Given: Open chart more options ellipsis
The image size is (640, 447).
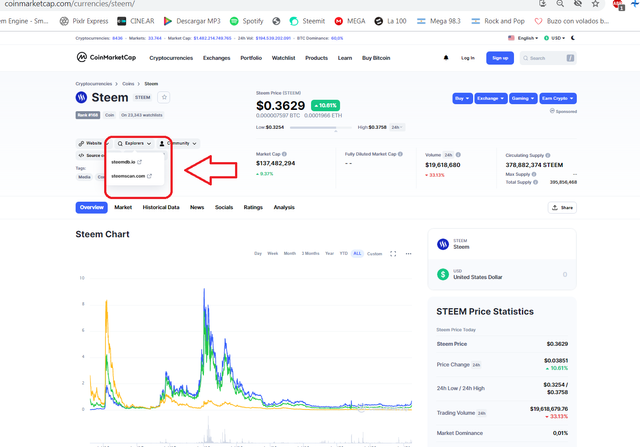Looking at the screenshot, I should pyautogui.click(x=409, y=254).
